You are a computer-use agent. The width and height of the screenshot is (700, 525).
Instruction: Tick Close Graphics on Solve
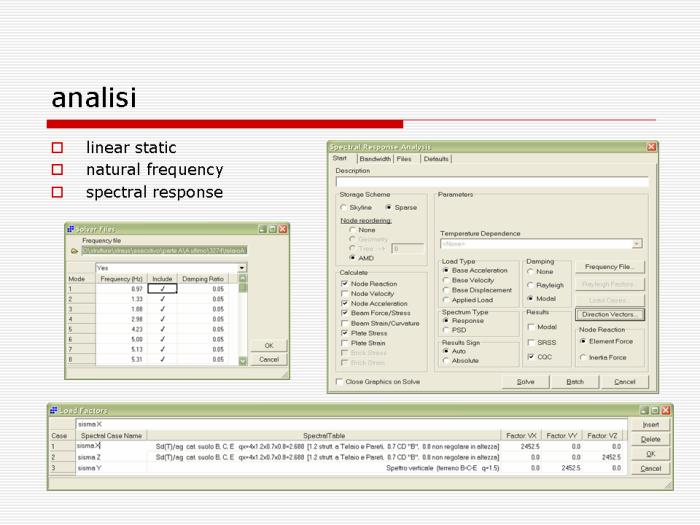338,381
